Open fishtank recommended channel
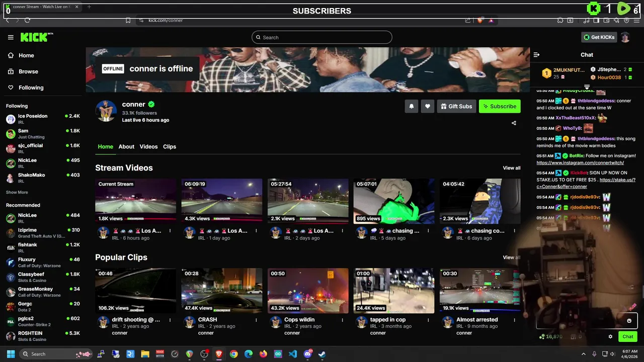Screen dimensions: 644x362 point(43,247)
